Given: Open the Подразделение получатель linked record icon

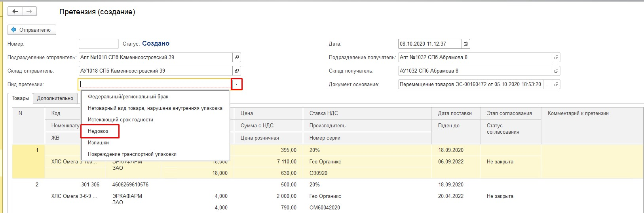Looking at the screenshot, I should click(x=556, y=58).
